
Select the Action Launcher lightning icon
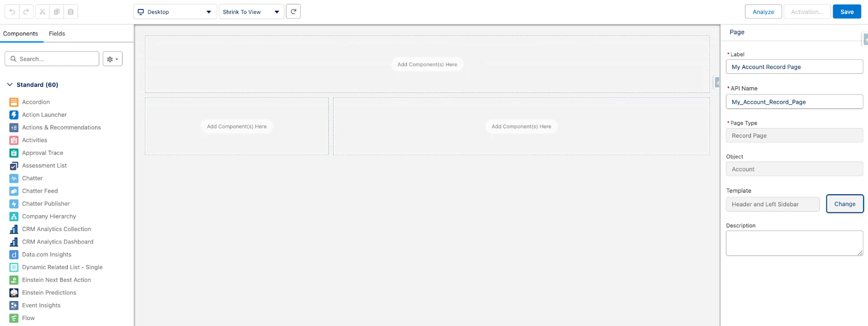coord(14,115)
